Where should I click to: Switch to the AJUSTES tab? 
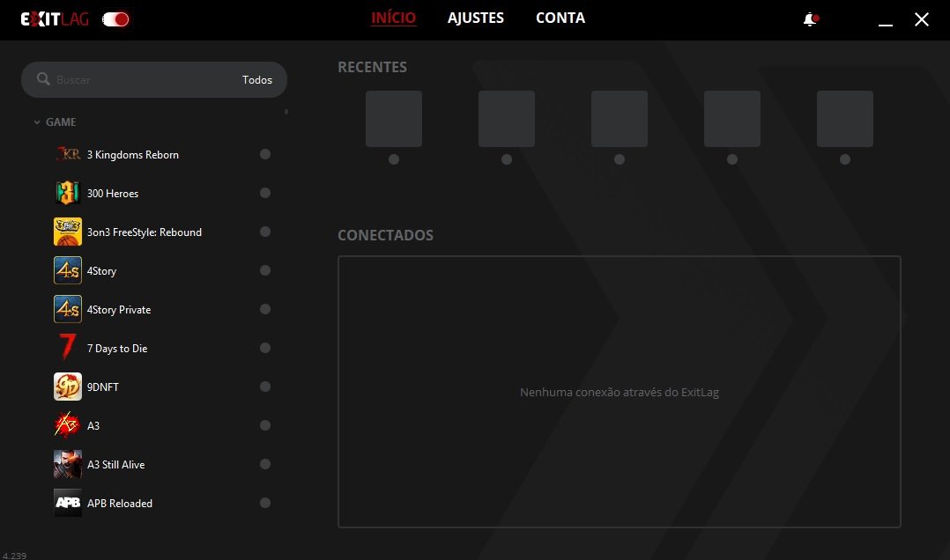pos(475,18)
